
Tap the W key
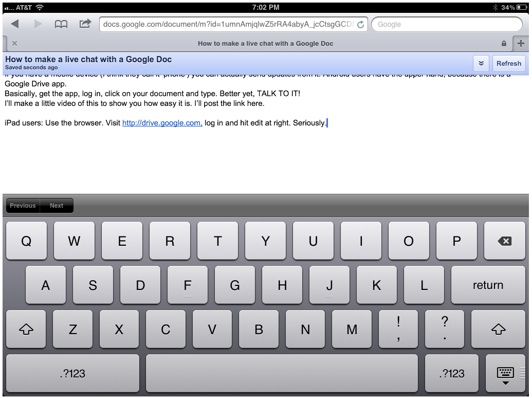point(75,241)
